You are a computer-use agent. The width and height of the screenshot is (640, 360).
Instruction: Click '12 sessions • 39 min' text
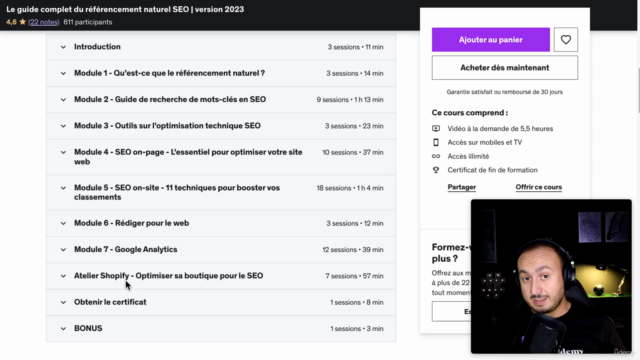coord(353,250)
